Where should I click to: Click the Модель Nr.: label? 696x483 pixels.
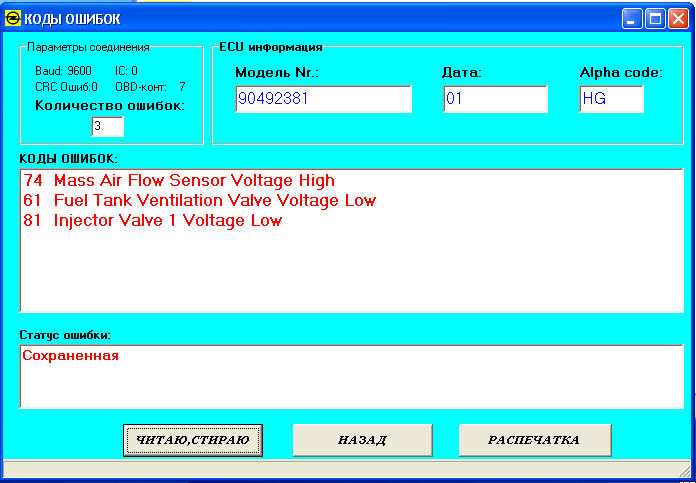[x=277, y=72]
